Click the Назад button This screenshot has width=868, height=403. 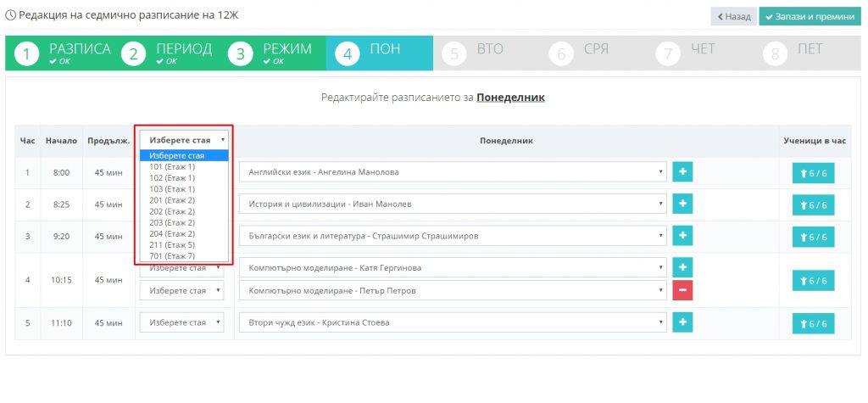coord(732,16)
